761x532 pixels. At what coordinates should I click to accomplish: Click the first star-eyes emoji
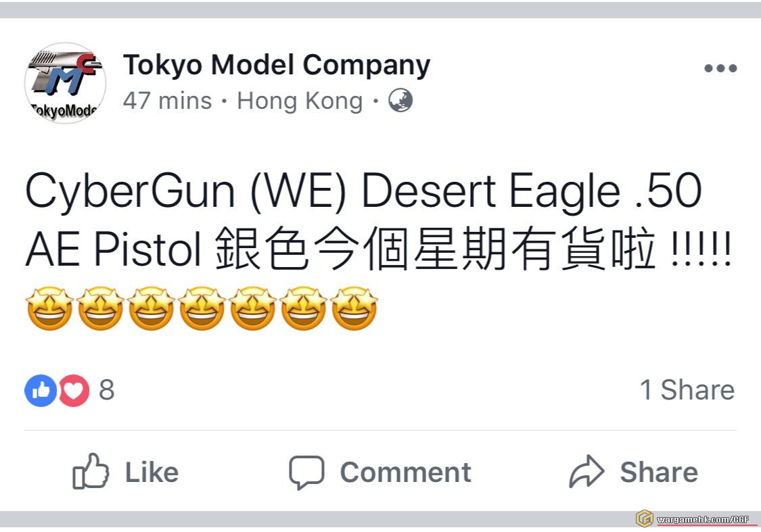pyautogui.click(x=49, y=308)
